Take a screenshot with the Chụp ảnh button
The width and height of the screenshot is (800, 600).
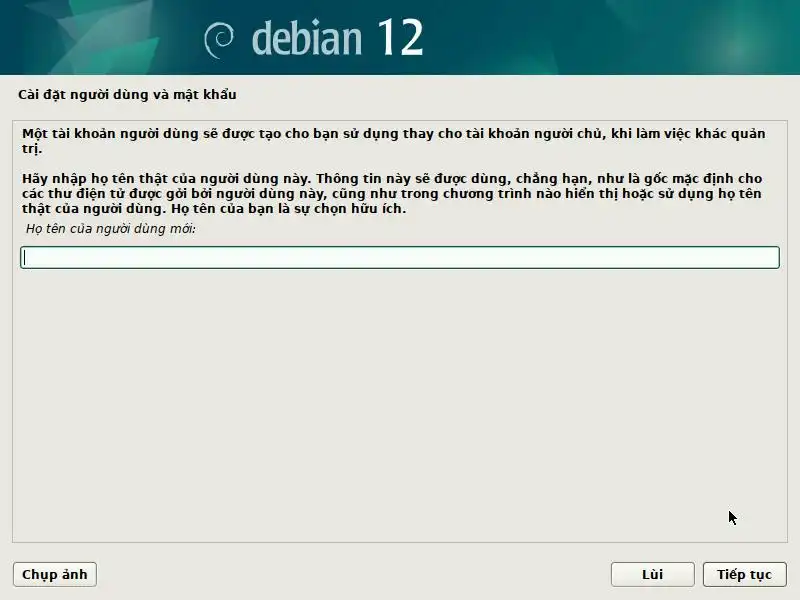pyautogui.click(x=55, y=574)
